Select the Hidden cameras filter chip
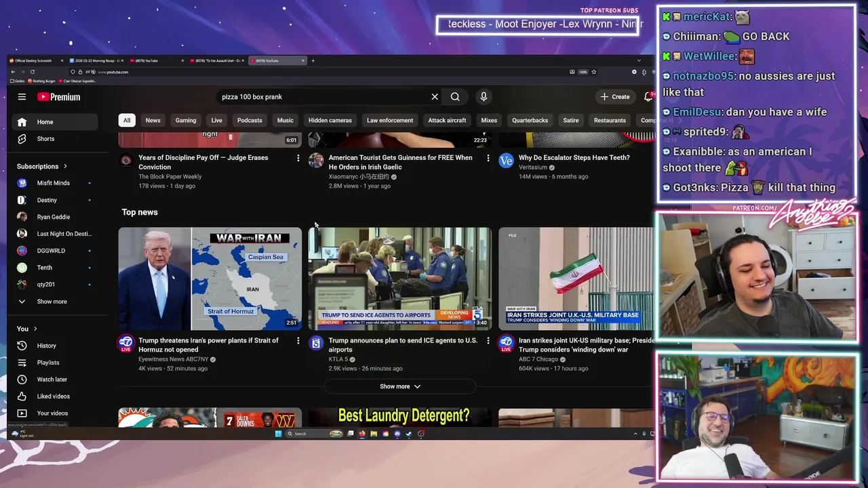Image resolution: width=868 pixels, height=488 pixels. pyautogui.click(x=330, y=121)
